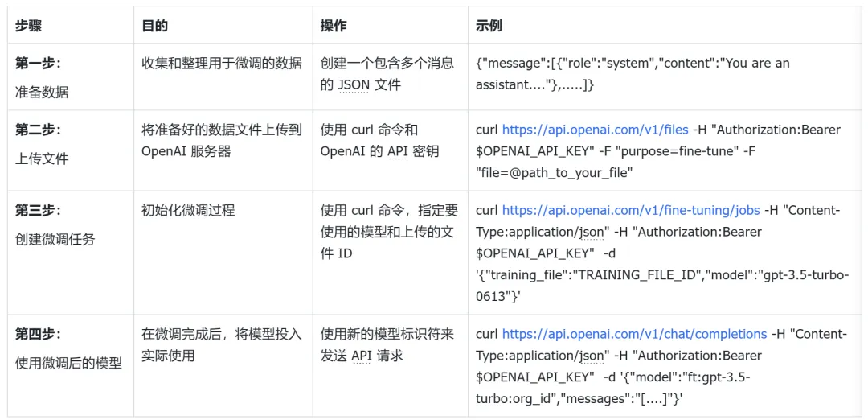Click the 件 ID text
Screen dimensions: 868x420
coord(337,253)
